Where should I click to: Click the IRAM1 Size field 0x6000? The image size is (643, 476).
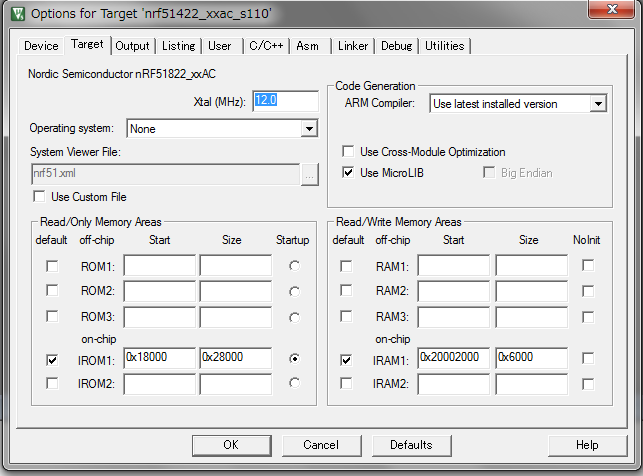click(x=531, y=358)
